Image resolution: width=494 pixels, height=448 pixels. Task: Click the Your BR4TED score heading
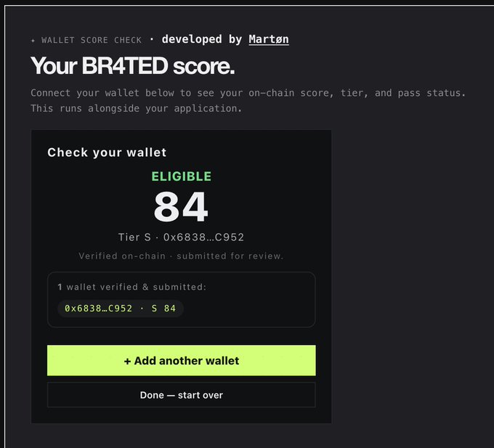[133, 66]
